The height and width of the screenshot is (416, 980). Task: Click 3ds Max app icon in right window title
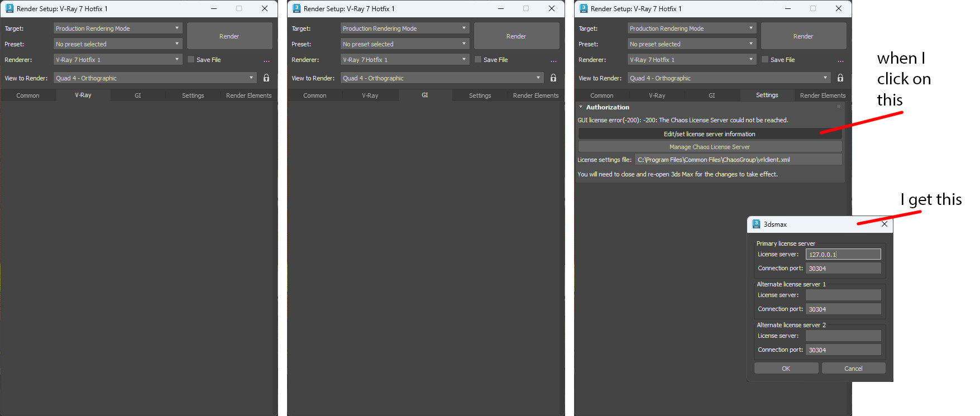pyautogui.click(x=584, y=8)
